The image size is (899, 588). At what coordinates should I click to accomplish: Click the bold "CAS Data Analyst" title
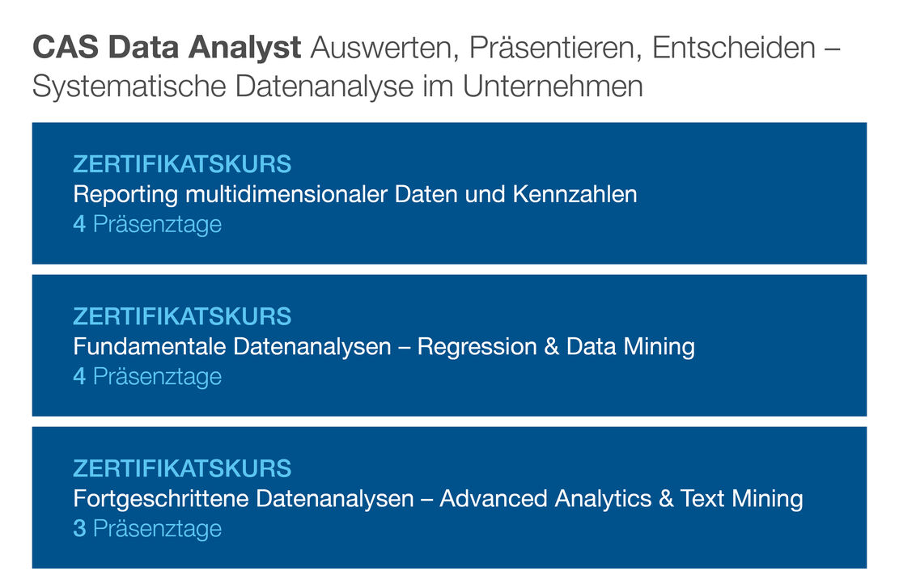coord(166,49)
